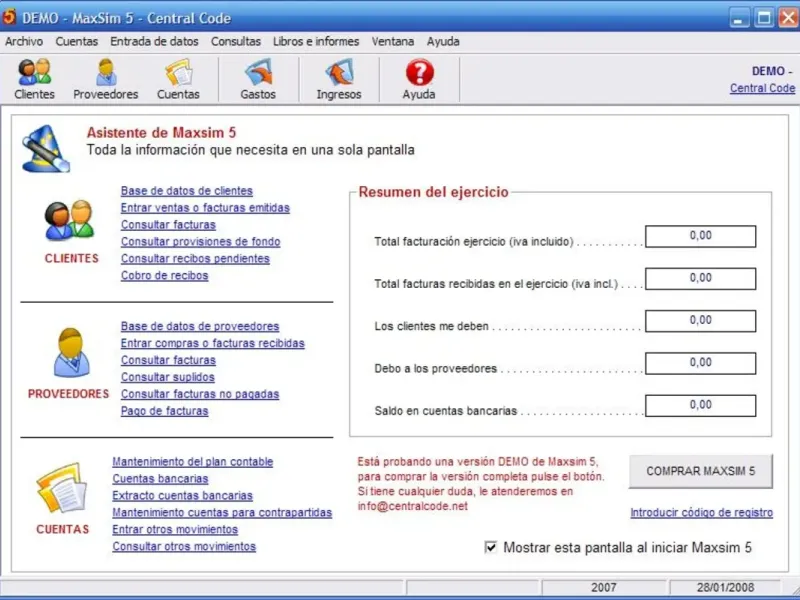Click the wizard hat Asistente icon

click(x=45, y=149)
